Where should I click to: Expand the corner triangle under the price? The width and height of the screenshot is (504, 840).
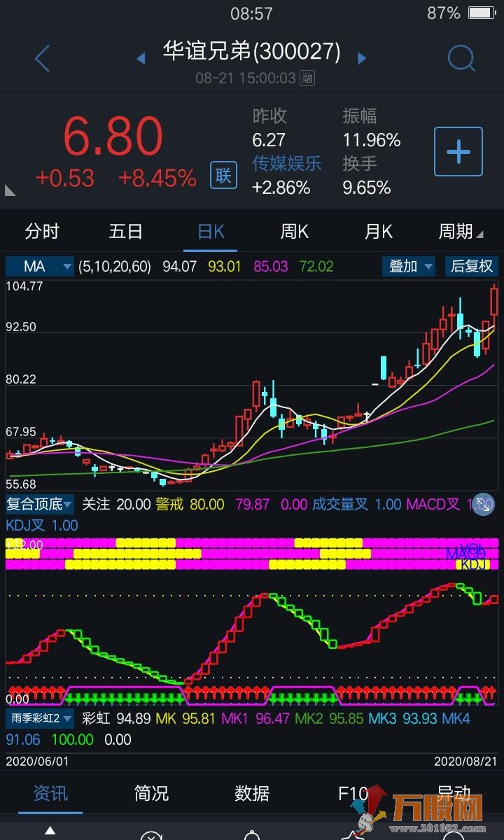tap(10, 190)
